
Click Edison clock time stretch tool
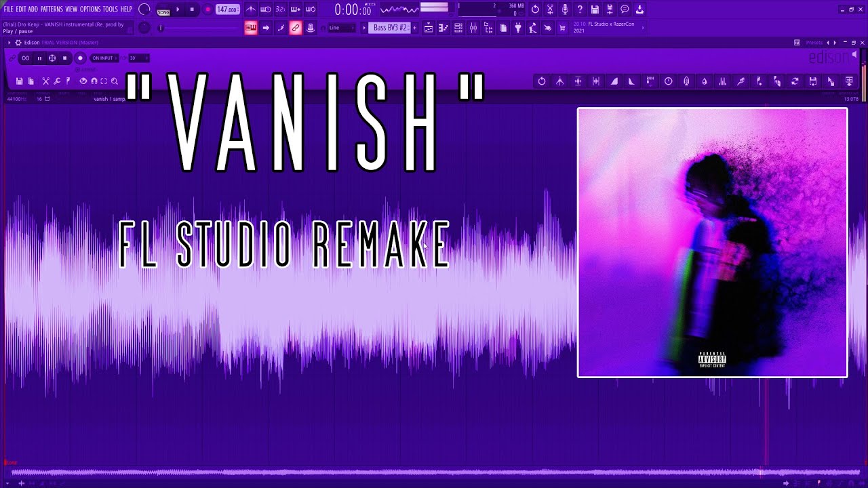coord(669,81)
